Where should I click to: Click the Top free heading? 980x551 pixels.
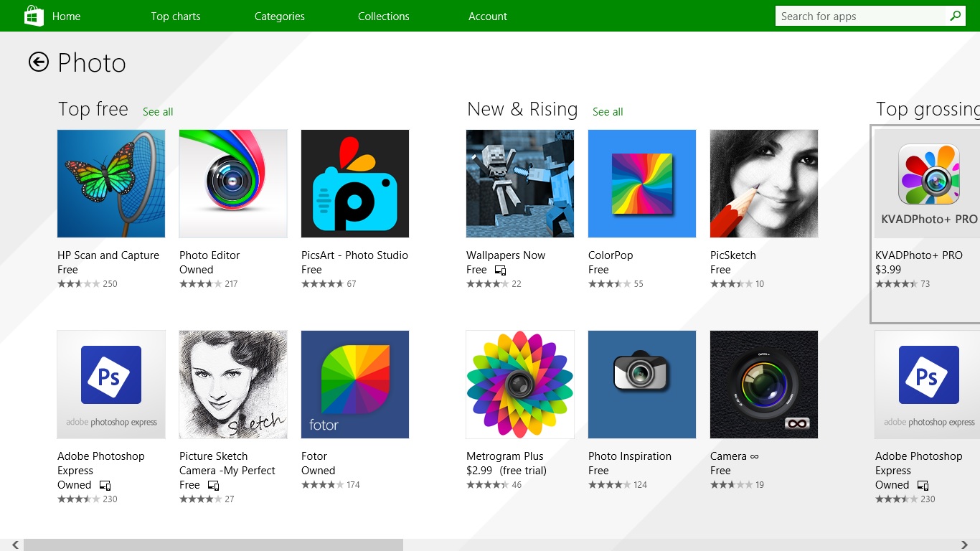93,109
